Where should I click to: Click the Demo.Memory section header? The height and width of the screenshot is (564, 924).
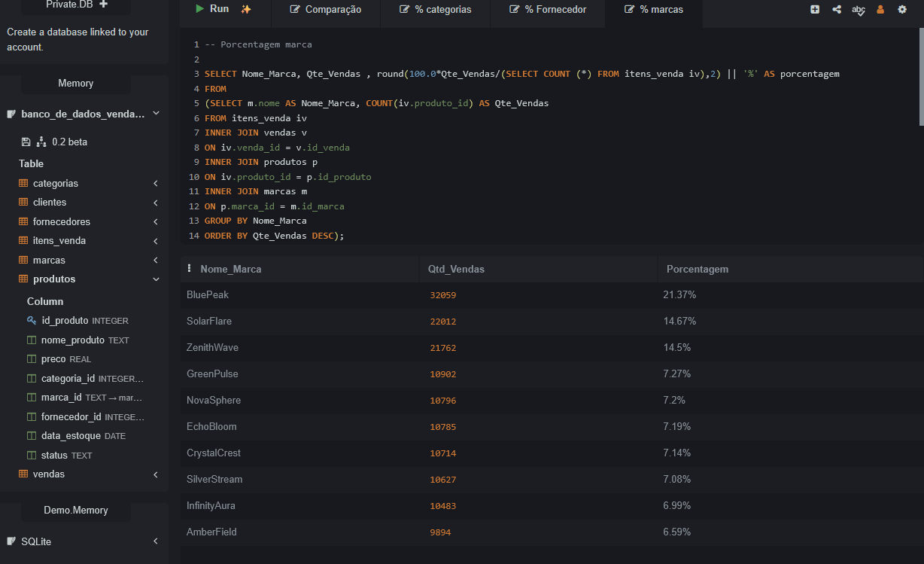coord(76,511)
